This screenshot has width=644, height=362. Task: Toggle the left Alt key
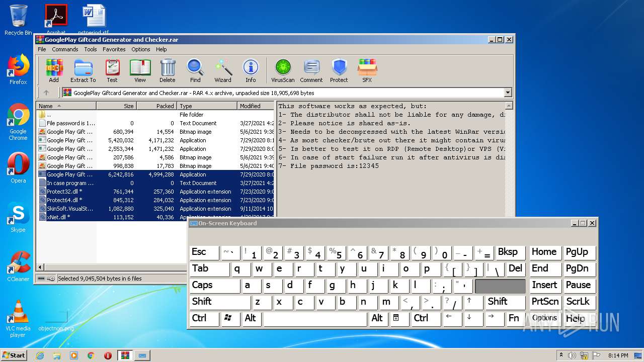(252, 319)
